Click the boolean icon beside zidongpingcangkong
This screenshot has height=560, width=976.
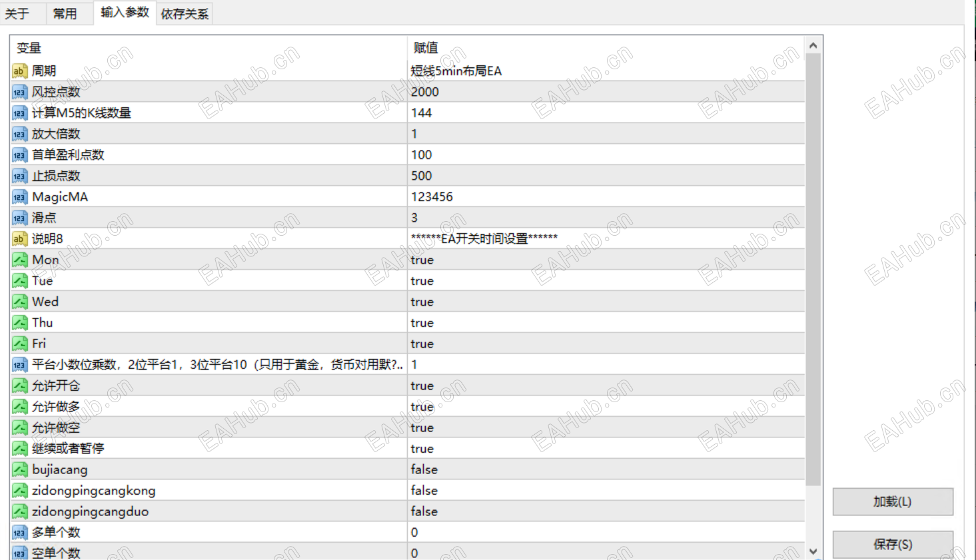coord(19,491)
